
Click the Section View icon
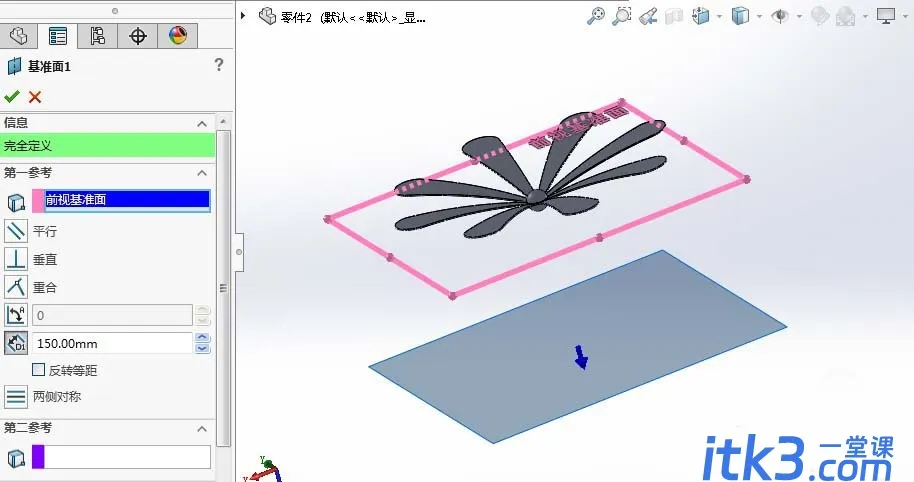pyautogui.click(x=673, y=16)
